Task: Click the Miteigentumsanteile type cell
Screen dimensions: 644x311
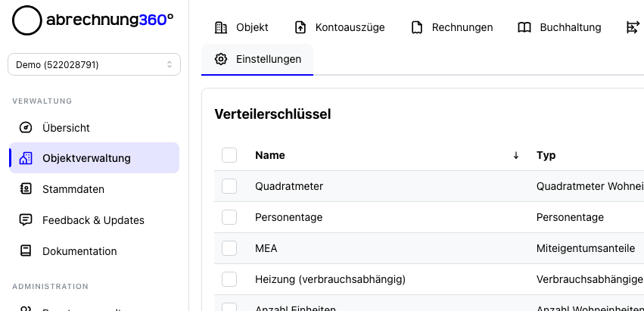Action: [x=586, y=248]
